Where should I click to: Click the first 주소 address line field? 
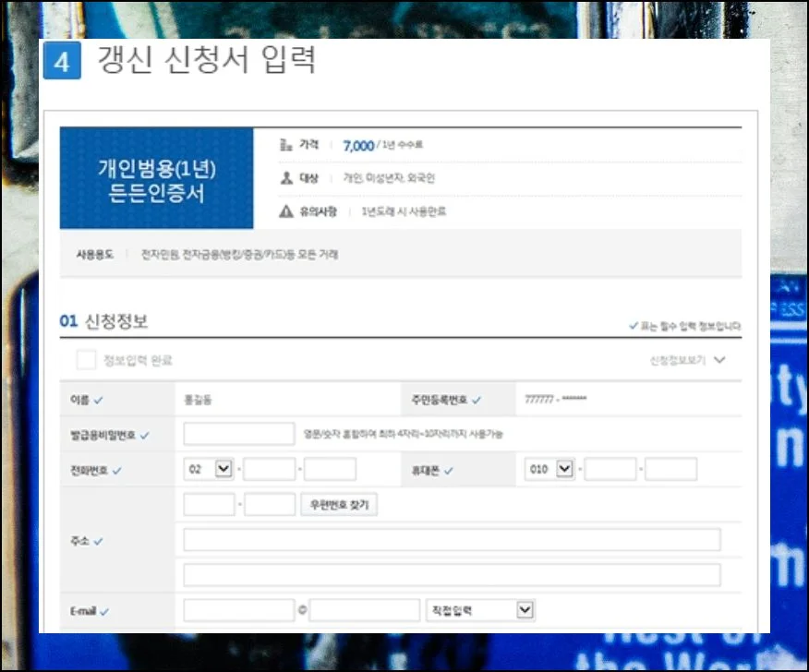pos(452,540)
